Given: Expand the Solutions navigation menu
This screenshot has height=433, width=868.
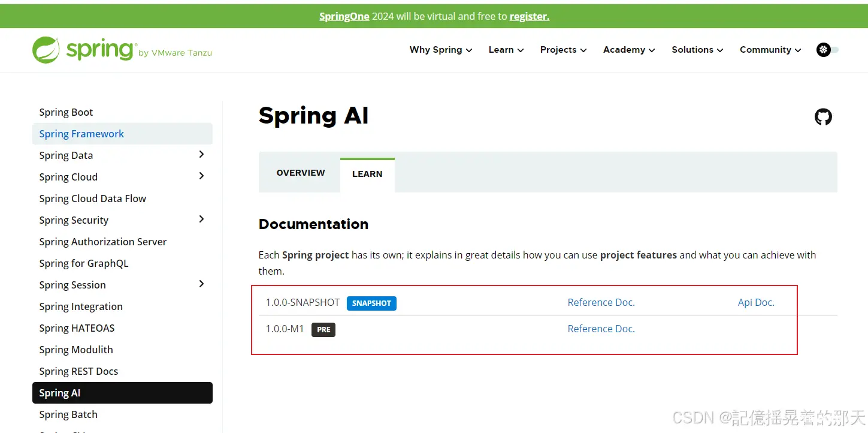Looking at the screenshot, I should [x=697, y=50].
